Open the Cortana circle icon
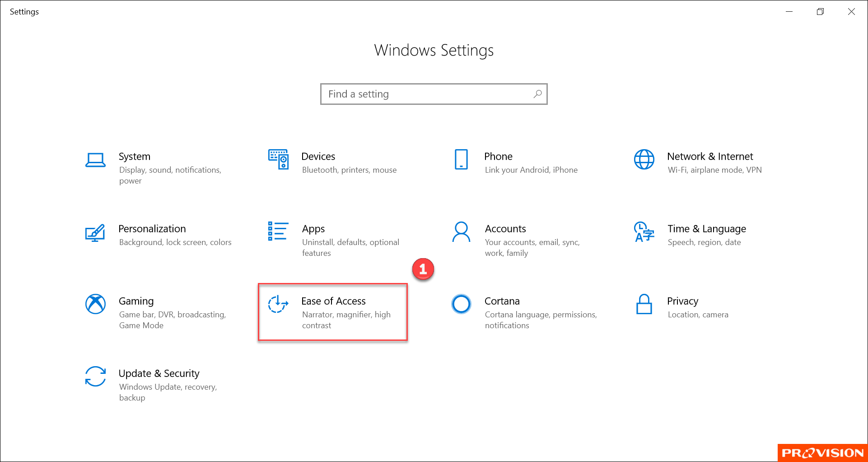The image size is (868, 462). pyautogui.click(x=461, y=304)
